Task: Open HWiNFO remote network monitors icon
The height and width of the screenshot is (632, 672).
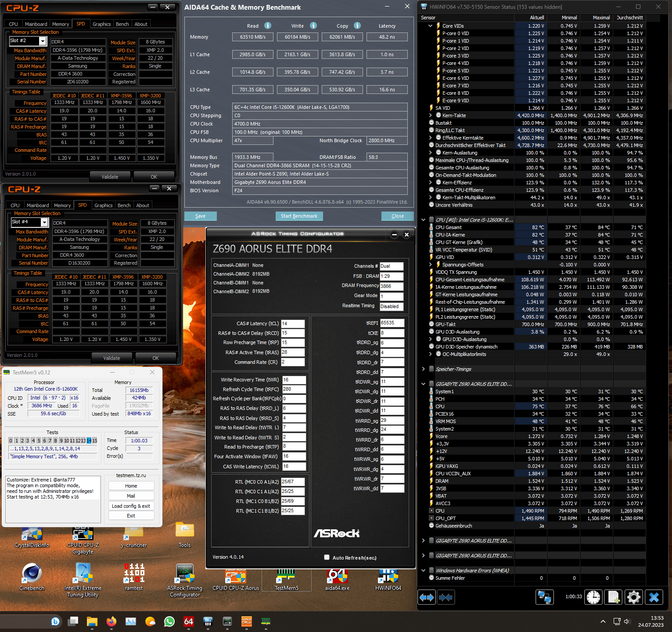Action: (x=545, y=597)
